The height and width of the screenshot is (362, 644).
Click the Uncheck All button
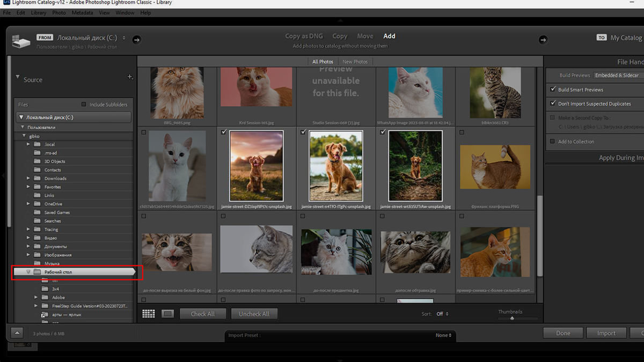pyautogui.click(x=254, y=314)
